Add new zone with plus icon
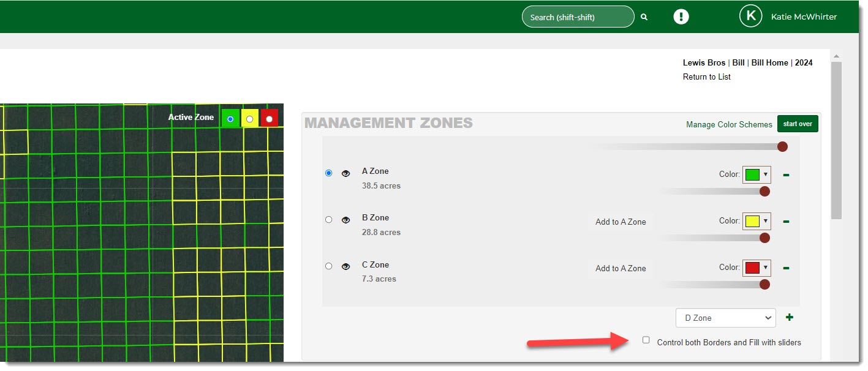Image resolution: width=868 pixels, height=371 pixels. pos(790,317)
